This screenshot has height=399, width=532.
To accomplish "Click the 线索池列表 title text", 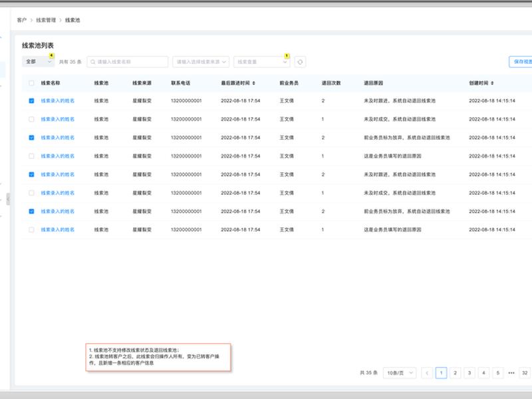I will point(38,45).
